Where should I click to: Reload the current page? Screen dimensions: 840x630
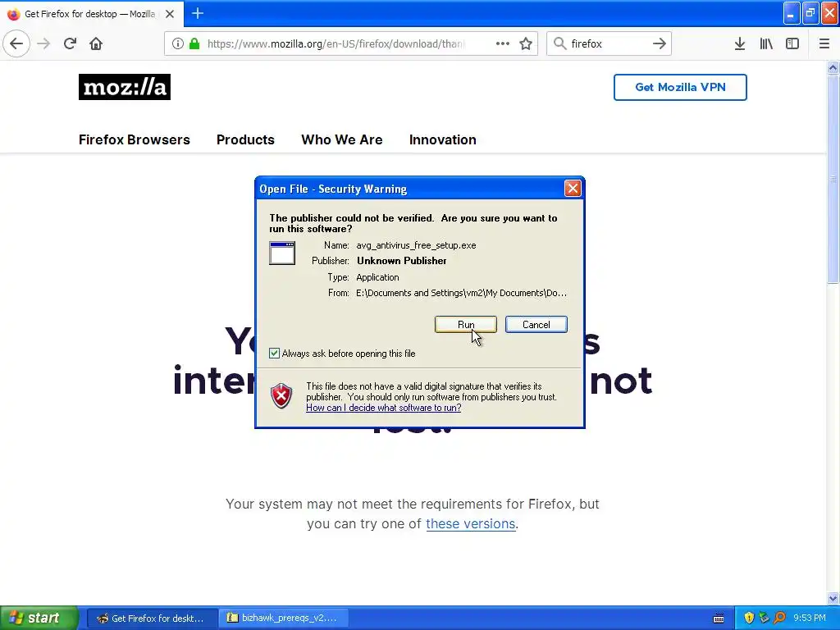(x=70, y=43)
